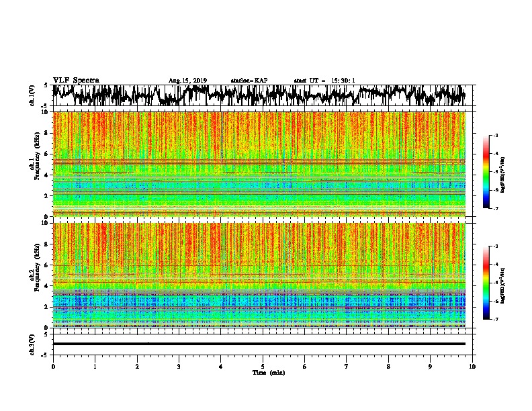The height and width of the screenshot is (411, 532).
Task: Click the time axis tick label "10"
Action: click(472, 366)
